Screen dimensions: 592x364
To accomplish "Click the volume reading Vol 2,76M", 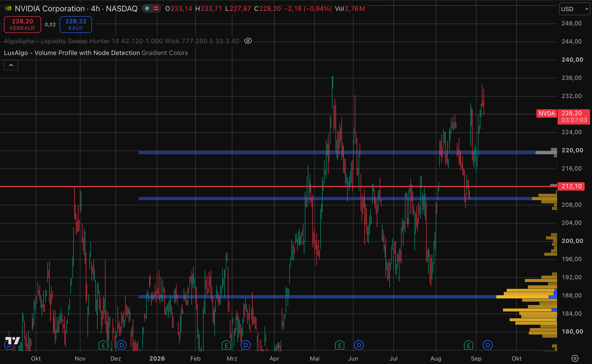I will [350, 9].
